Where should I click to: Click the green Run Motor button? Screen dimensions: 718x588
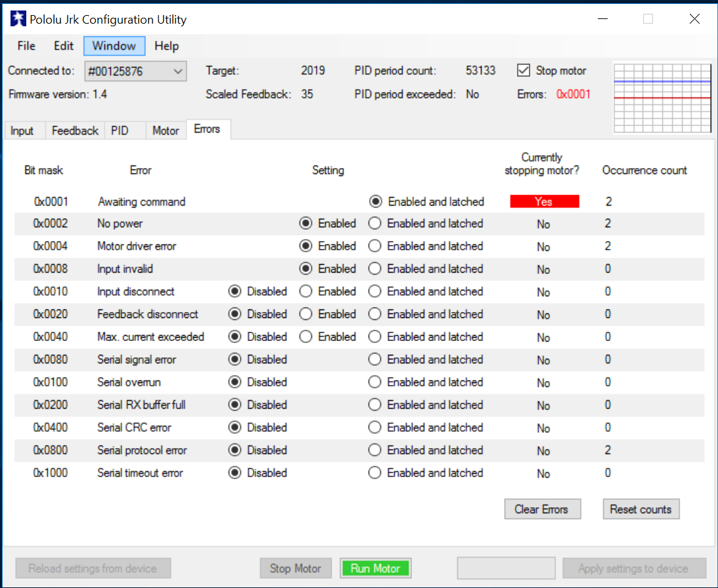(376, 568)
